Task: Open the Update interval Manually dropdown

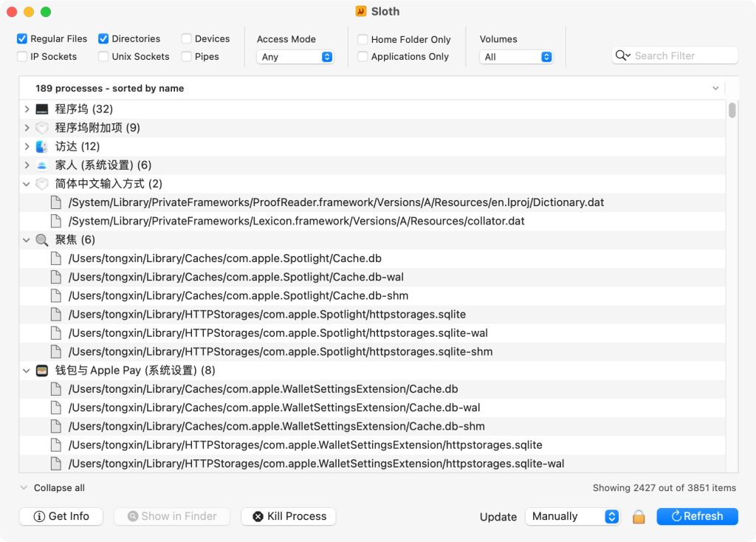Action: [572, 516]
